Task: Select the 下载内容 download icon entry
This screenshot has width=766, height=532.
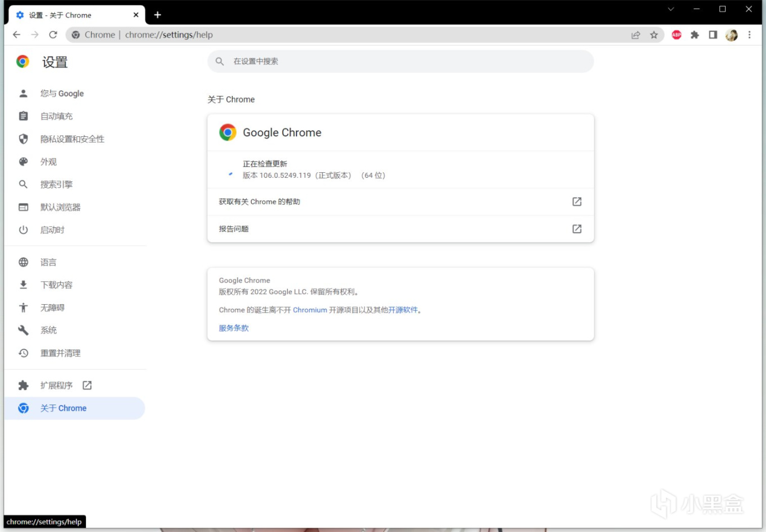Action: pyautogui.click(x=23, y=285)
